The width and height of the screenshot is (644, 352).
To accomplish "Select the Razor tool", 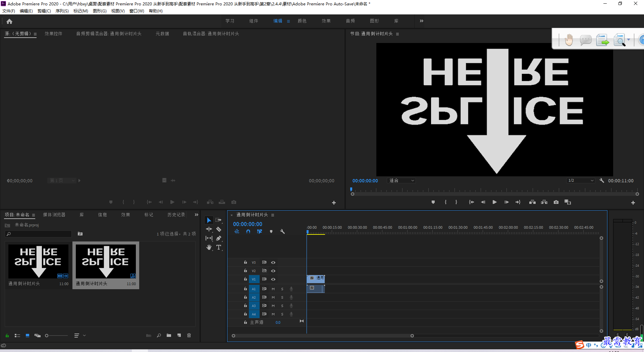I will [219, 229].
